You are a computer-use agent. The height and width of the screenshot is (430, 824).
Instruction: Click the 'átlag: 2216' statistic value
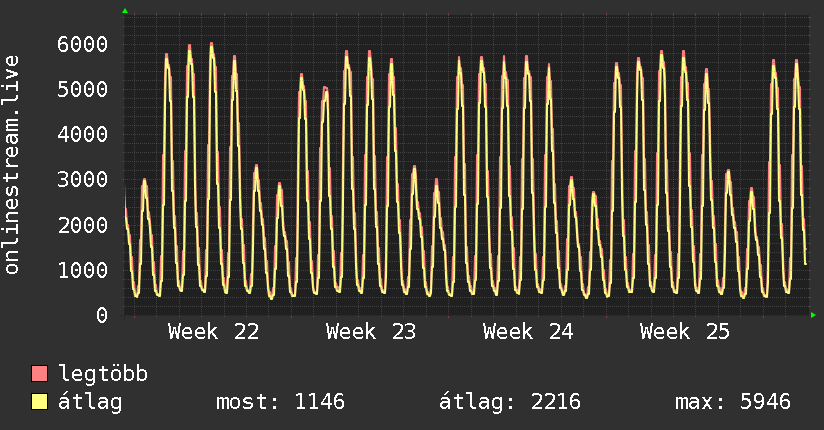point(510,402)
